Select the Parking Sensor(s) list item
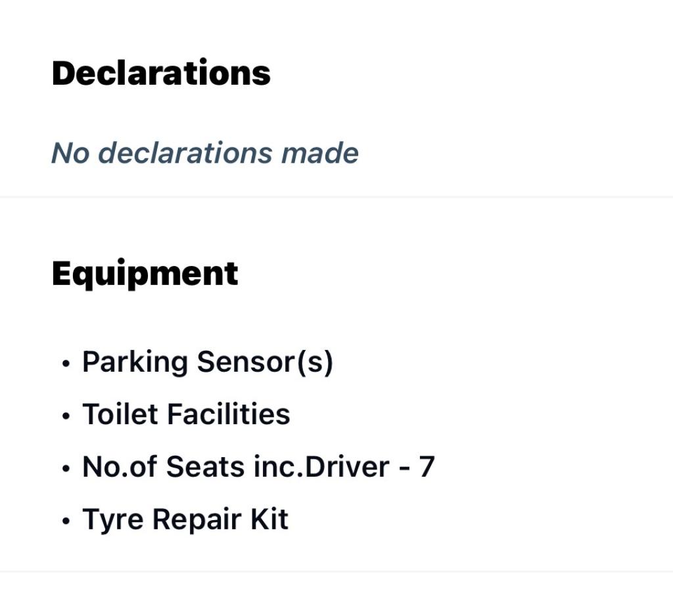673x616 pixels. pos(207,362)
